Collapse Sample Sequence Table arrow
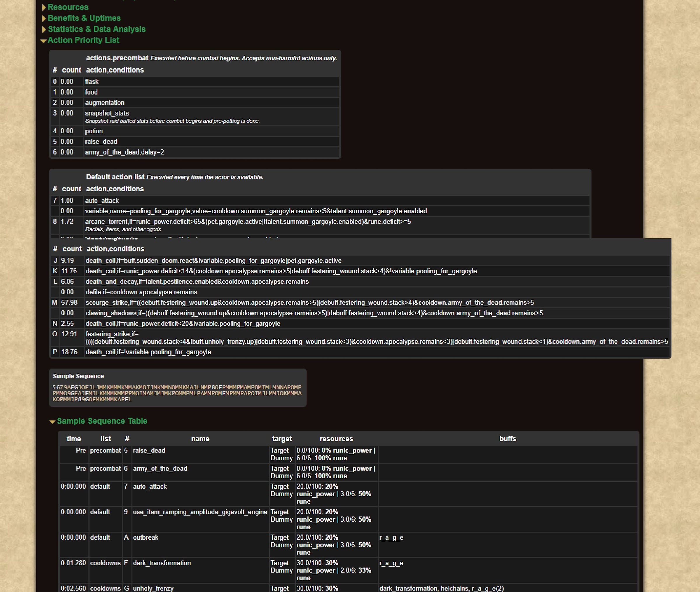700x592 pixels. tap(52, 422)
